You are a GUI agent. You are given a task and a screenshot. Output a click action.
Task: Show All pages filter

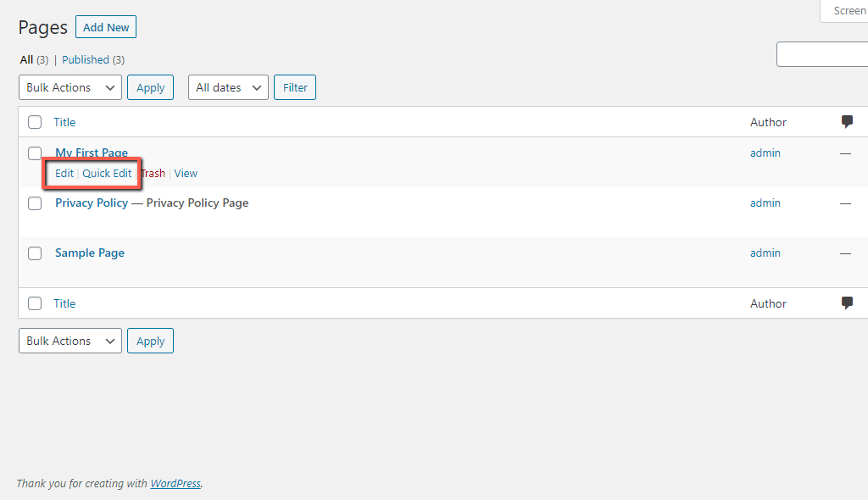(x=26, y=60)
